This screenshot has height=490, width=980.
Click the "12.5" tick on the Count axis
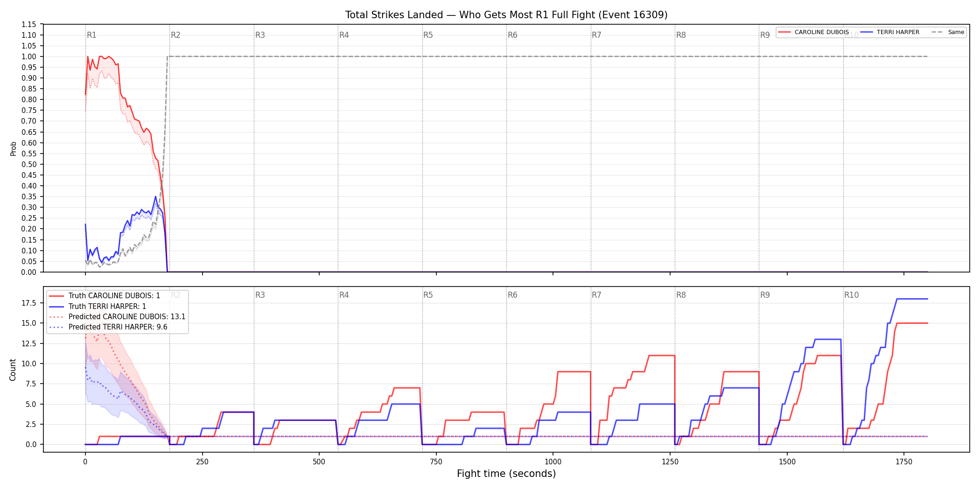pos(29,343)
